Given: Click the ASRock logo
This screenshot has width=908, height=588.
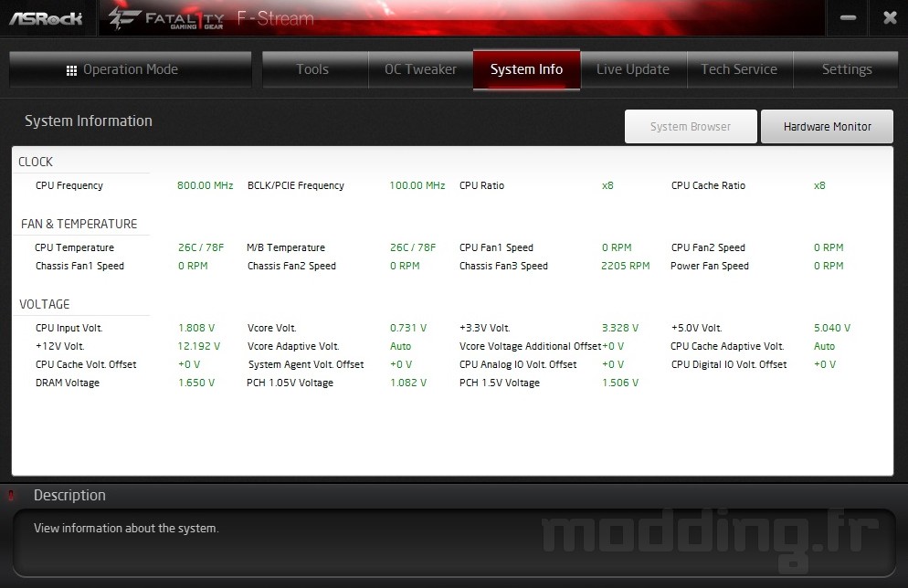Looking at the screenshot, I should coord(46,18).
